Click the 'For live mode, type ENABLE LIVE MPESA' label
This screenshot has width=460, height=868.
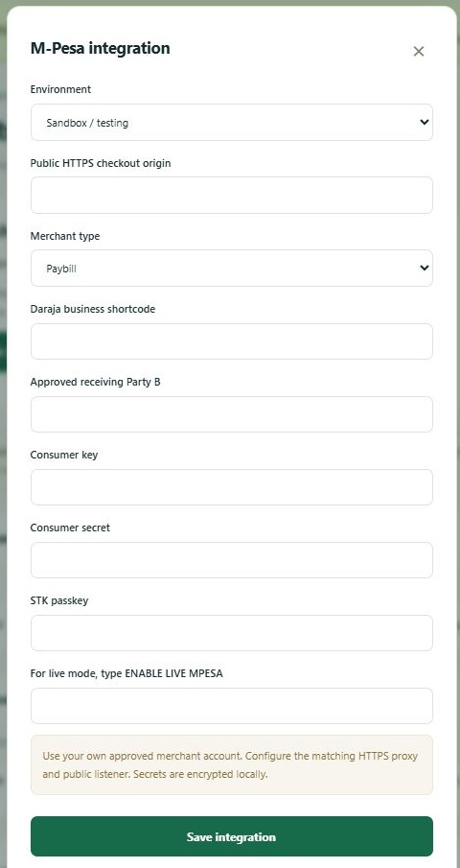(x=126, y=673)
